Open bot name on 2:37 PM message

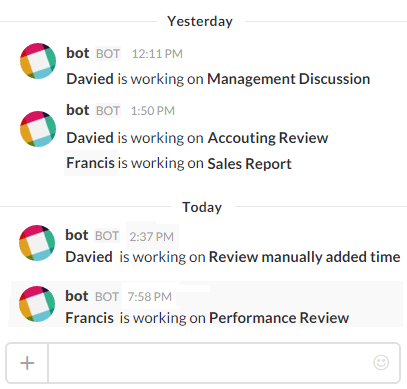tap(77, 235)
